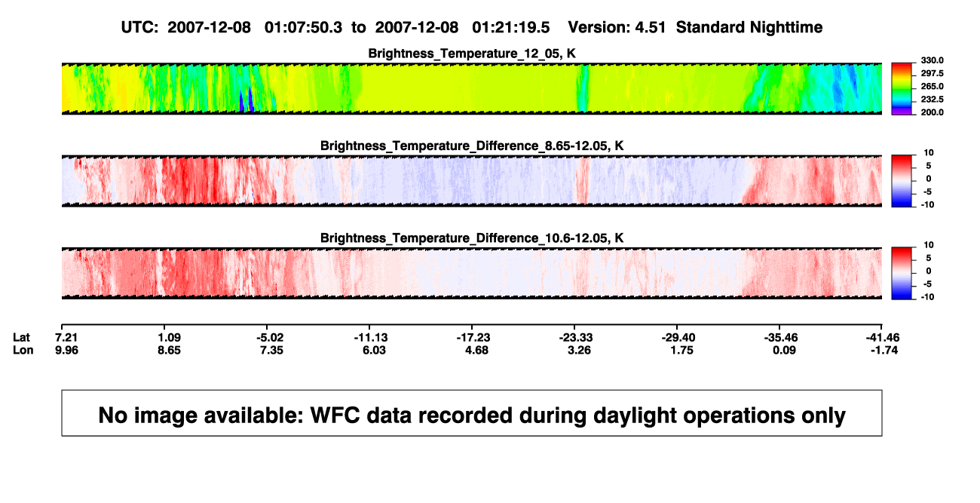This screenshot has height=503, width=980.
Task: Click the longitude value 0.09
Action: click(784, 350)
